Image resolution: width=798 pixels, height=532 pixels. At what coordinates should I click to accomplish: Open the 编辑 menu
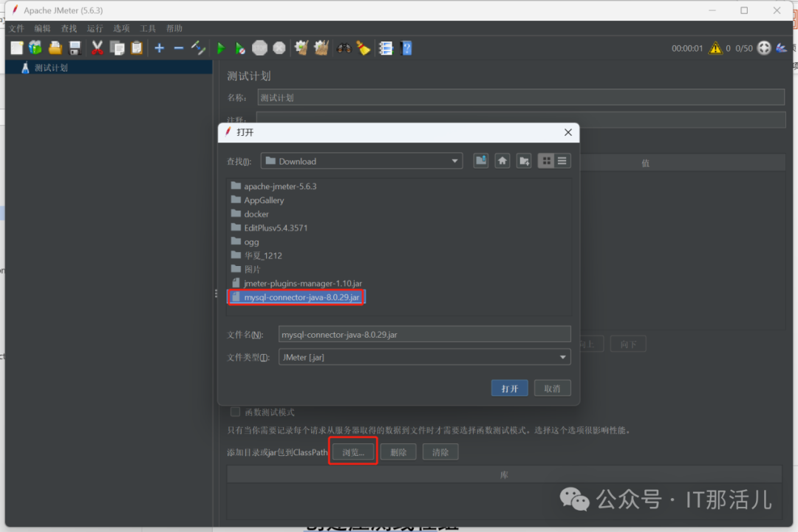point(43,29)
